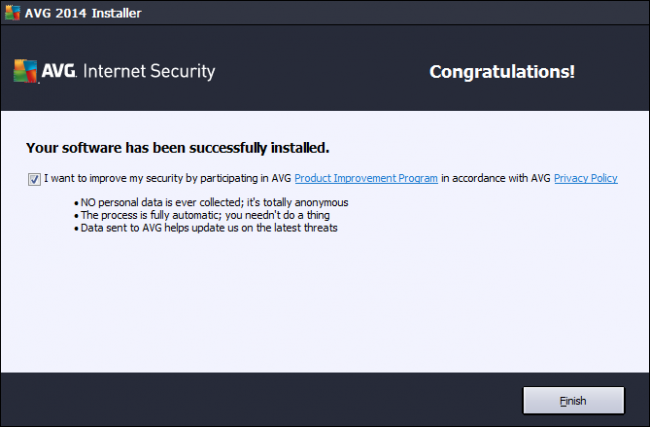
Task: Select the successfully installed message text
Action: 177,148
